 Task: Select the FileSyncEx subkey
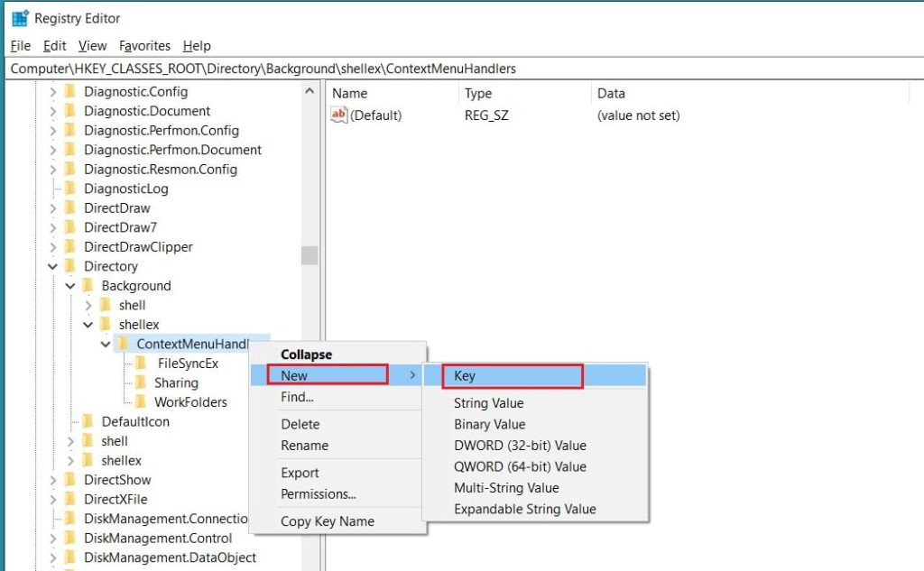[x=188, y=364]
